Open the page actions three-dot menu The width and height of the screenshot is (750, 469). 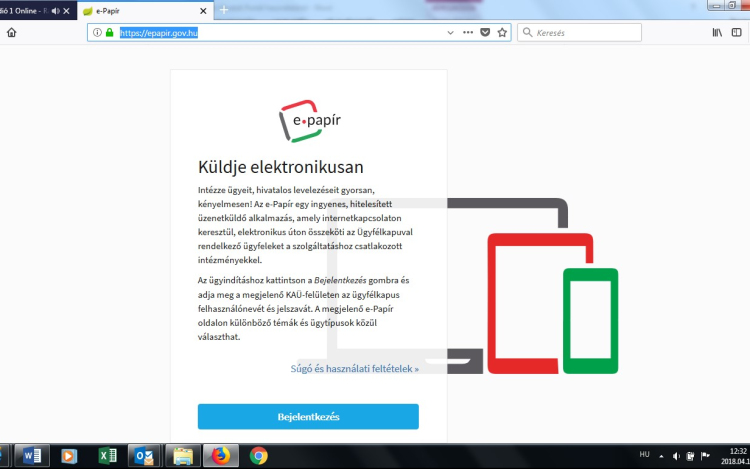click(x=467, y=32)
